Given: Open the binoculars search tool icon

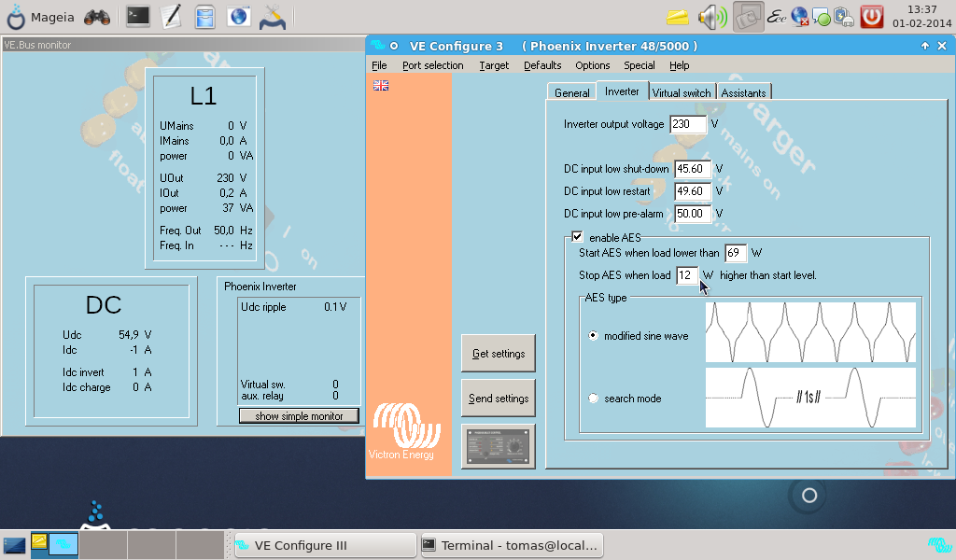Looking at the screenshot, I should pos(96,16).
